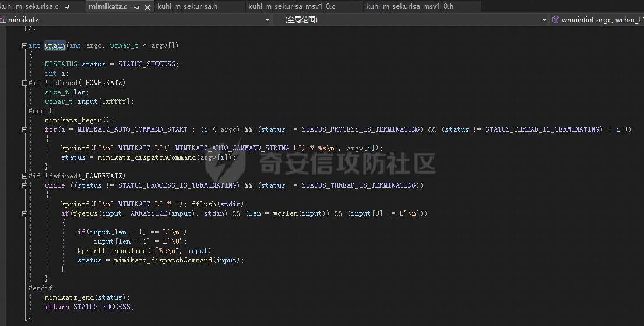Viewport: 644px width, 326px height.
Task: Click the 'while' keyword
Action: click(x=55, y=185)
